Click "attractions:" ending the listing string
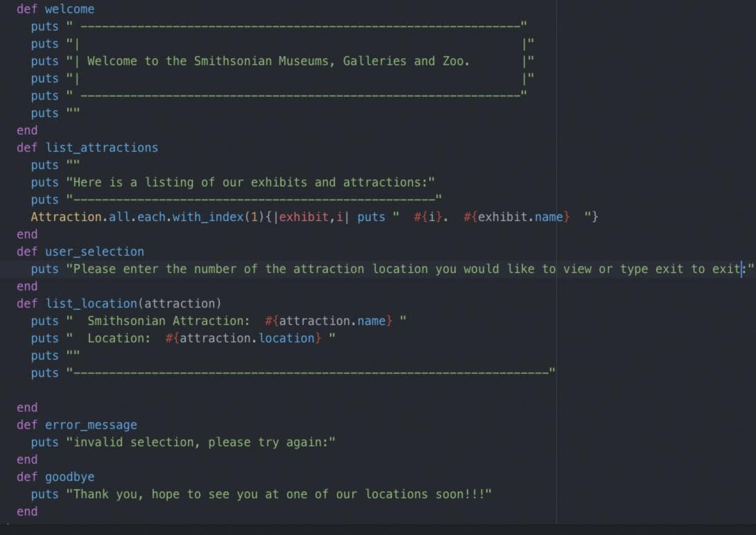Image resolution: width=756 pixels, height=535 pixels. [x=385, y=182]
